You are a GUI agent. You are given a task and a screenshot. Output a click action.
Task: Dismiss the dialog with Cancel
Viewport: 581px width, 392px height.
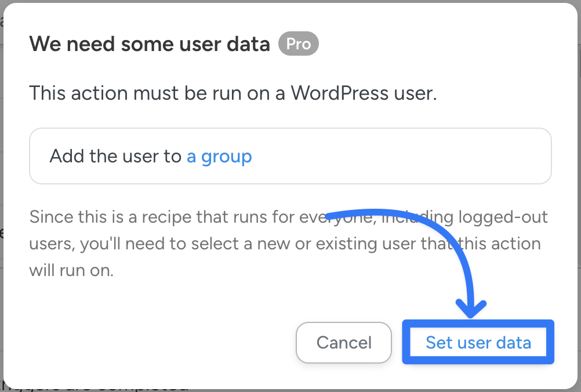(343, 343)
